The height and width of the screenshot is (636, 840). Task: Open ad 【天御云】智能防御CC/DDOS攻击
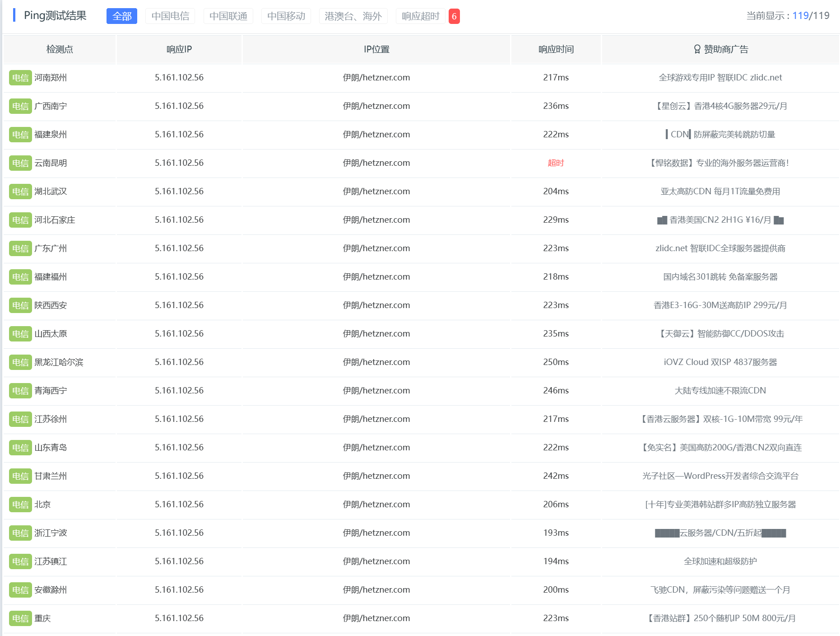720,333
